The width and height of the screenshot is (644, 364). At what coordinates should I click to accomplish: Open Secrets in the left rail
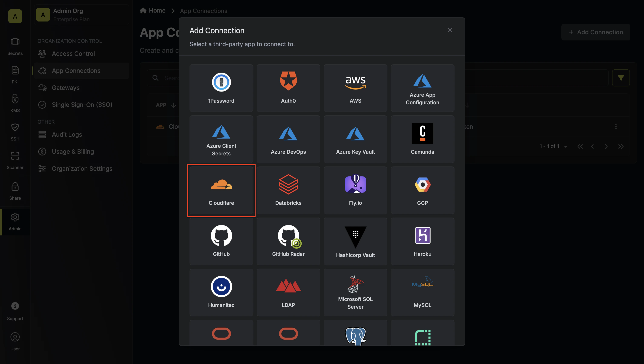pyautogui.click(x=15, y=46)
